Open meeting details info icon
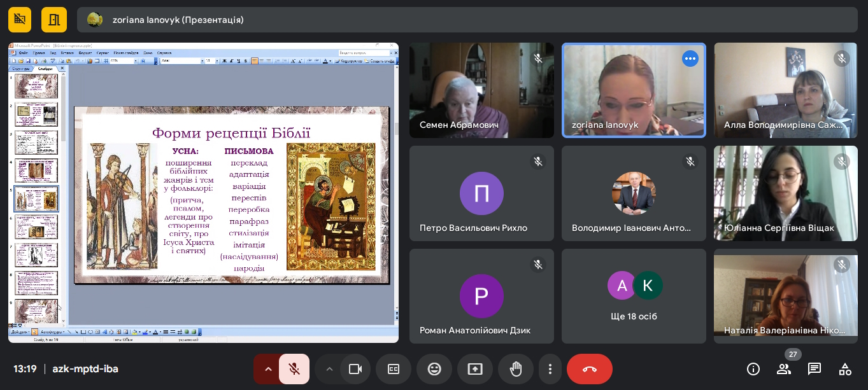 753,369
